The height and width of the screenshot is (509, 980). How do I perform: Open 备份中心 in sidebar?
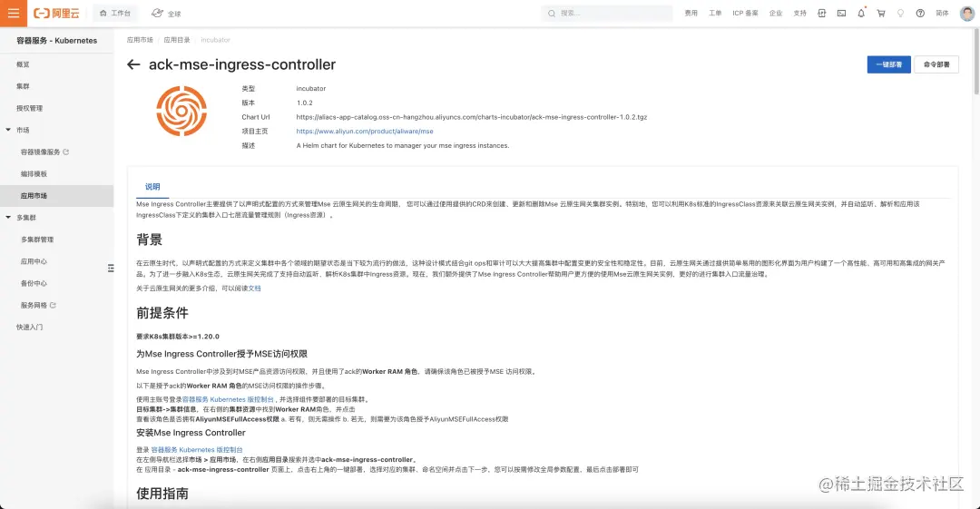34,283
